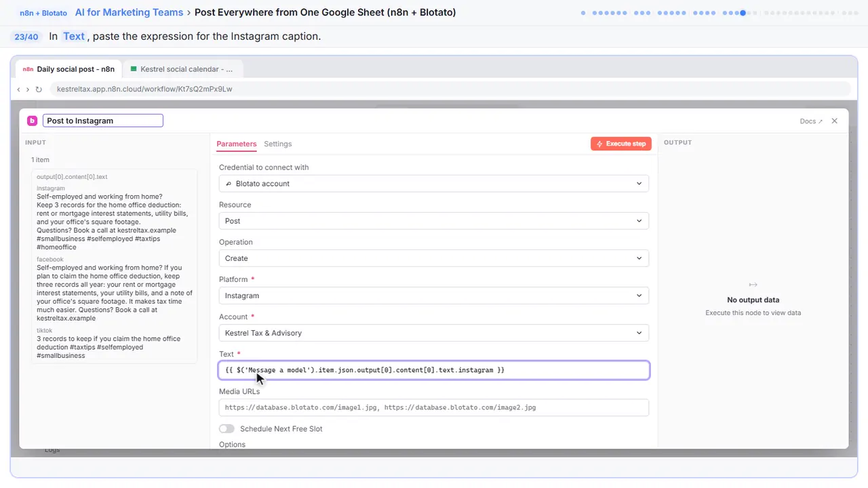The image size is (868, 488).
Task: Click the browser forward arrow icon
Action: point(28,89)
